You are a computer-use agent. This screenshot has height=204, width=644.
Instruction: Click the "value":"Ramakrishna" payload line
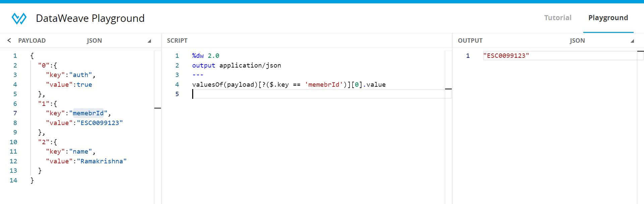(x=86, y=161)
